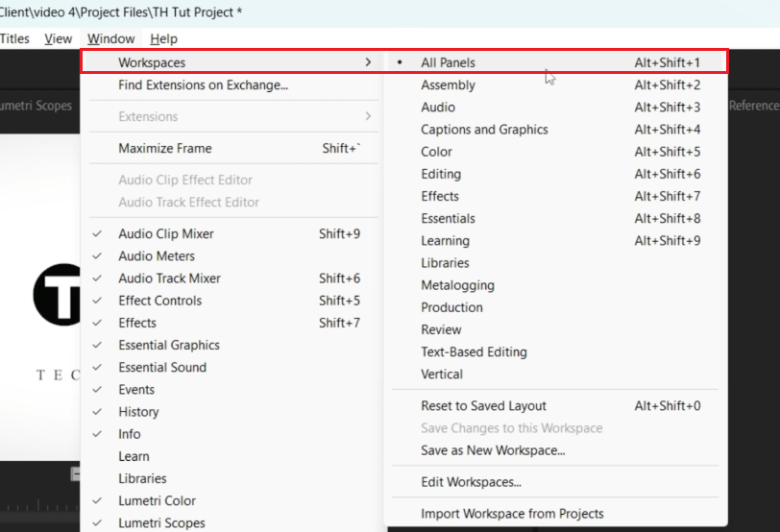Open Edit Workspaces dialog

[x=471, y=482]
